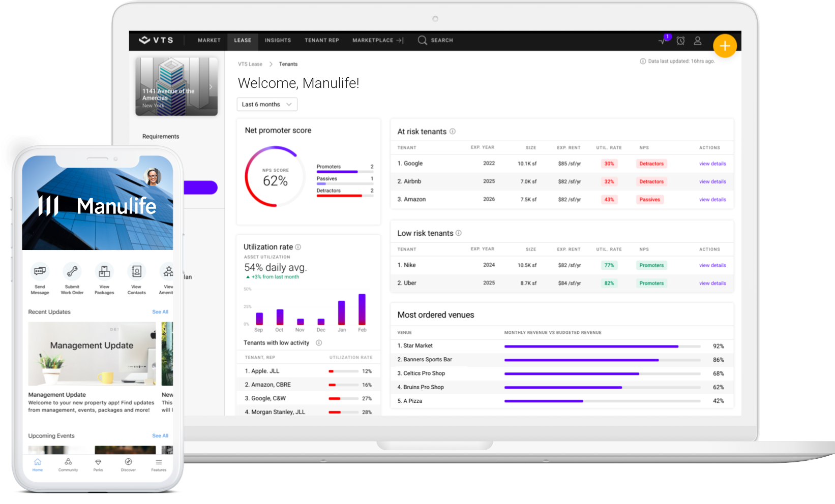Click the Apple, JLL tenant row

pos(308,371)
